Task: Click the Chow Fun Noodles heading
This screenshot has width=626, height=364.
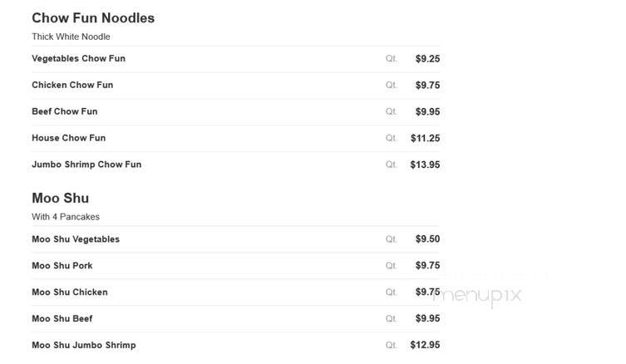Action: click(x=93, y=18)
